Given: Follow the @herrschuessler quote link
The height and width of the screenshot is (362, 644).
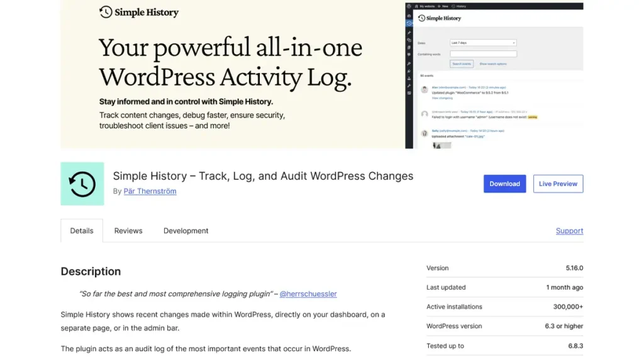Looking at the screenshot, I should coord(308,293).
